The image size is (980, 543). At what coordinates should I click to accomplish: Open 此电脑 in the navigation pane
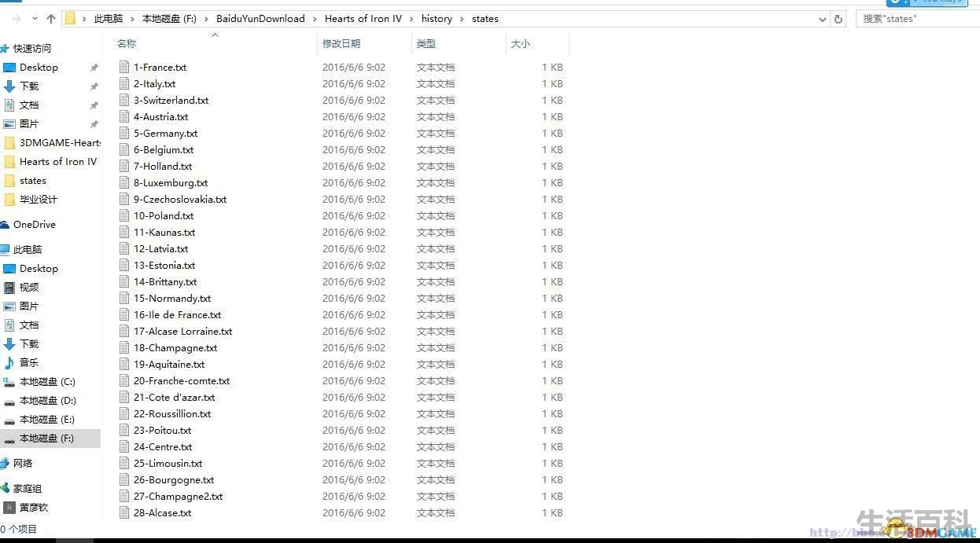point(28,250)
